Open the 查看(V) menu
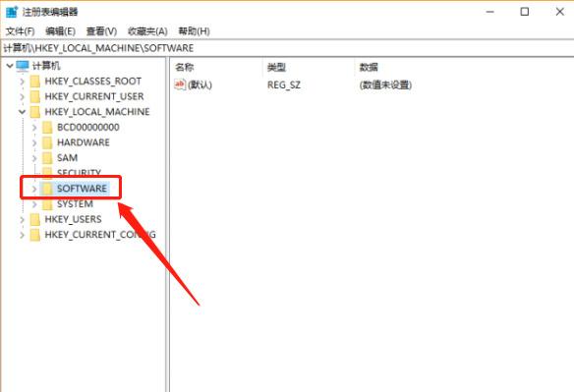Screen dimensions: 574x392 (x=101, y=31)
